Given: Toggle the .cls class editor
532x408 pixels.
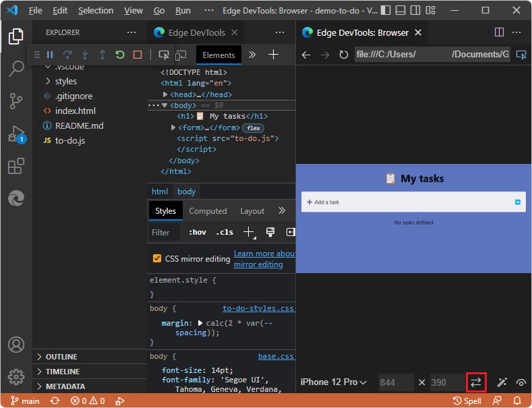Looking at the screenshot, I should click(225, 232).
